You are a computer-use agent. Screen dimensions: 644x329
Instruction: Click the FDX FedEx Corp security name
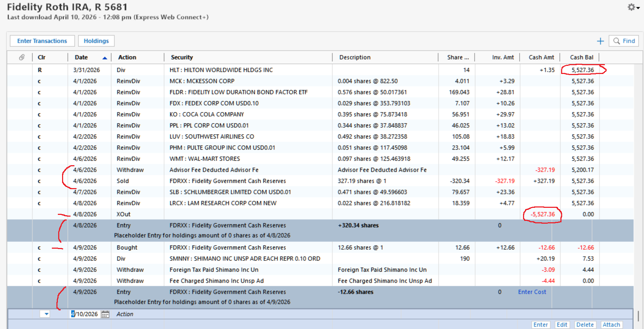click(x=214, y=103)
